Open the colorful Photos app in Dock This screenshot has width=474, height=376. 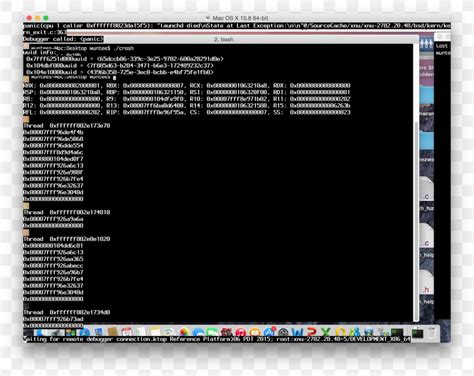[x=183, y=332]
